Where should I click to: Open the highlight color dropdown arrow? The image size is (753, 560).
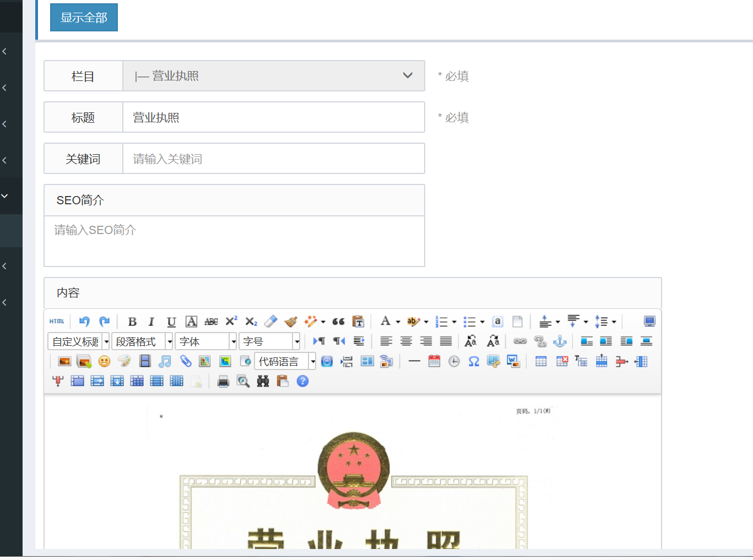[x=426, y=322]
